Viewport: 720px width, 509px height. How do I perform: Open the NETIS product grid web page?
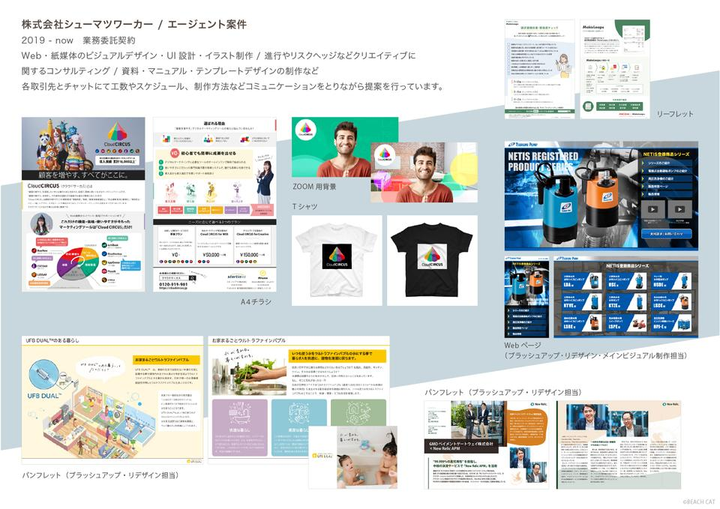pyautogui.click(x=626, y=297)
